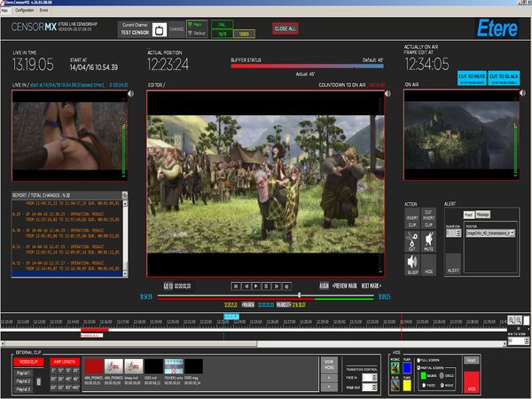Select Backup channel source

point(197,34)
